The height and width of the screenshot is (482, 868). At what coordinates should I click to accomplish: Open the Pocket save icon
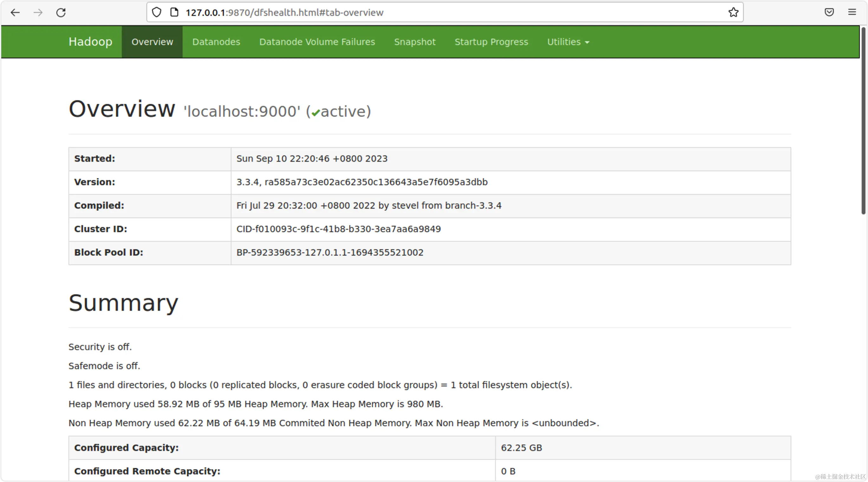click(829, 12)
